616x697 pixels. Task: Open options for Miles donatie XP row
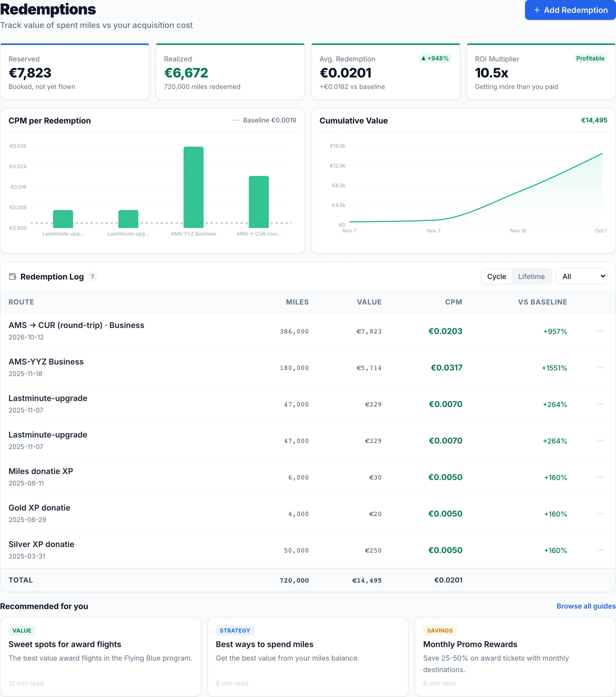pyautogui.click(x=600, y=477)
